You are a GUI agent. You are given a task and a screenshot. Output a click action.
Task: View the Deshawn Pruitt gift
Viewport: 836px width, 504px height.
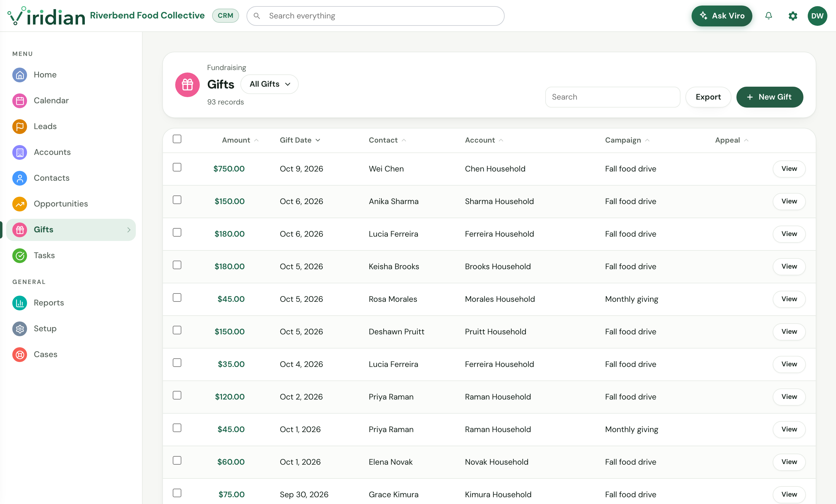pos(789,332)
